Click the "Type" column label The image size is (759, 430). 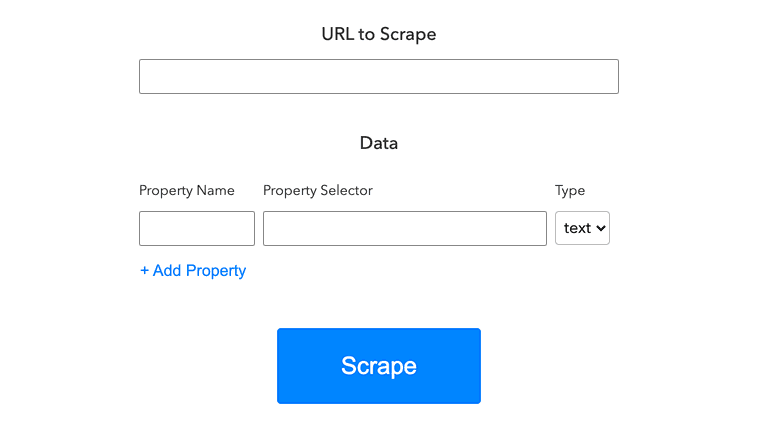(570, 190)
